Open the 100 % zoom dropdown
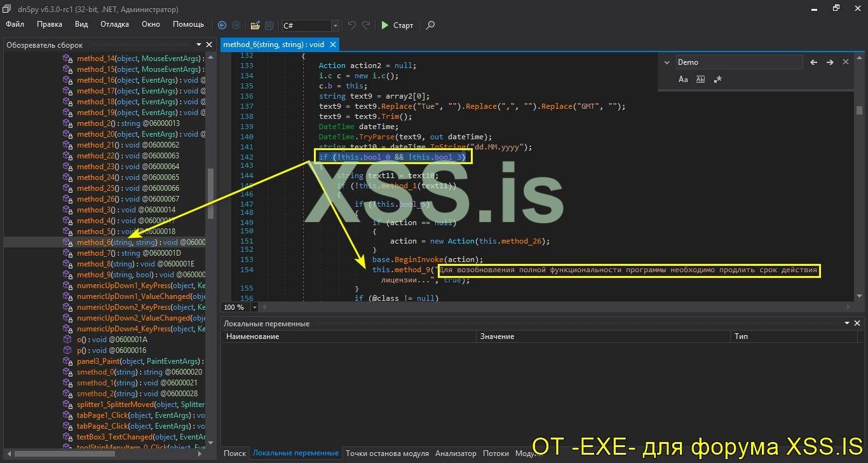868x463 pixels. point(255,307)
